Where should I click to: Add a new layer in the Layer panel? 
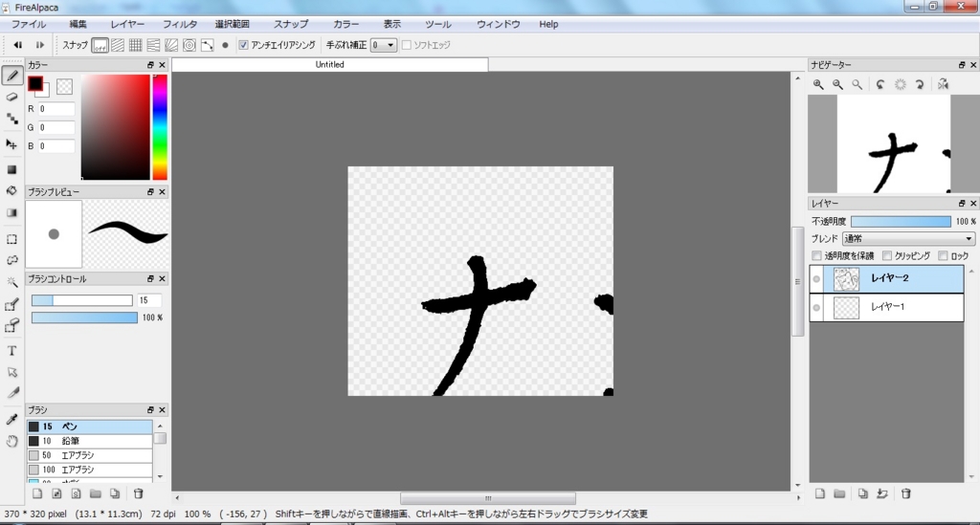click(820, 493)
